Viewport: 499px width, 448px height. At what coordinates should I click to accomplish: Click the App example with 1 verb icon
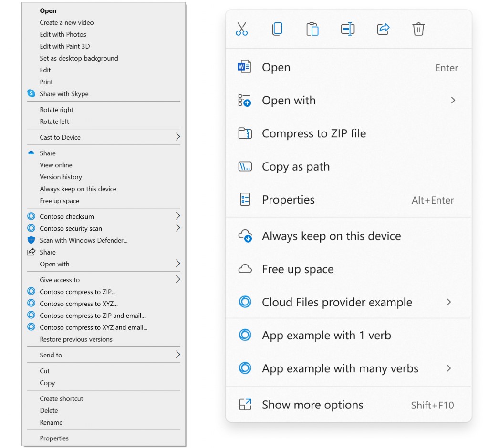(245, 335)
